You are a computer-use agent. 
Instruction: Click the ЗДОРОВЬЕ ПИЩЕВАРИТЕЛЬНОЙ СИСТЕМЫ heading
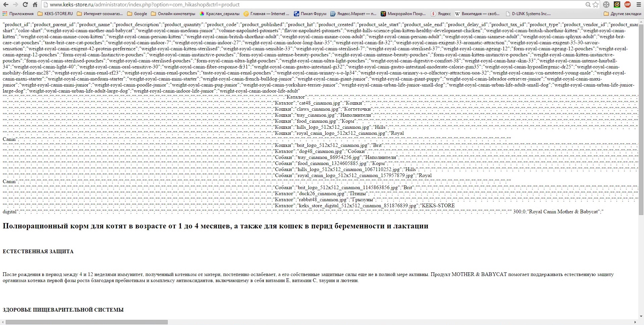pos(63,310)
